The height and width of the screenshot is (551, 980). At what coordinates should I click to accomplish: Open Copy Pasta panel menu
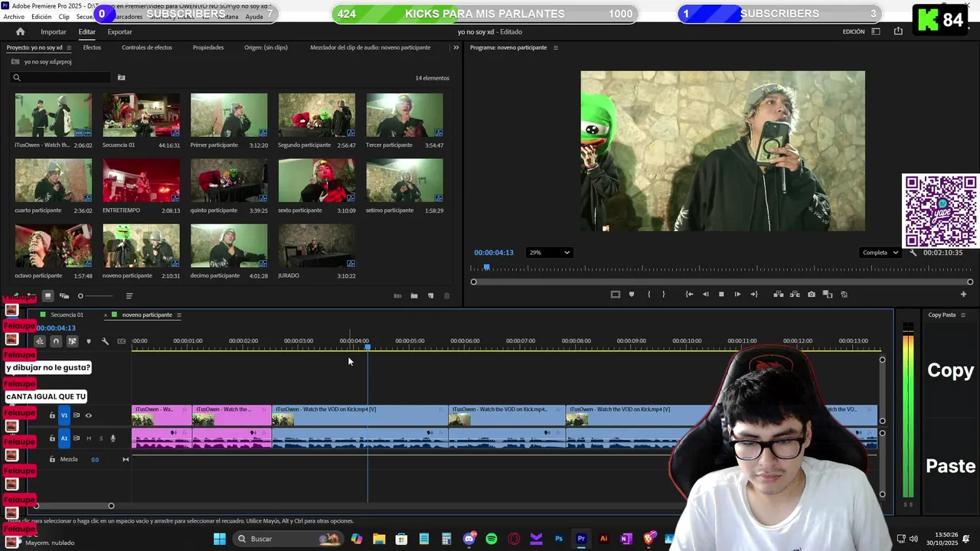[963, 315]
